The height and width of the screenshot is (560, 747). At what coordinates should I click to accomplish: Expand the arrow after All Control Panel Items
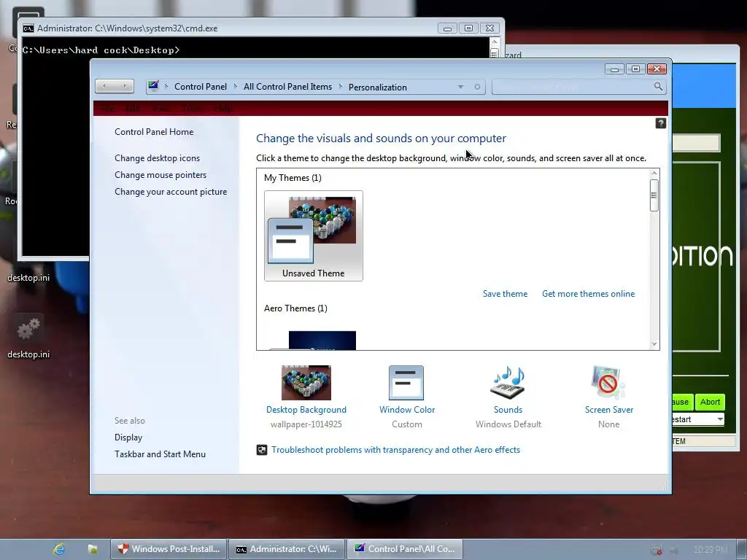[341, 87]
